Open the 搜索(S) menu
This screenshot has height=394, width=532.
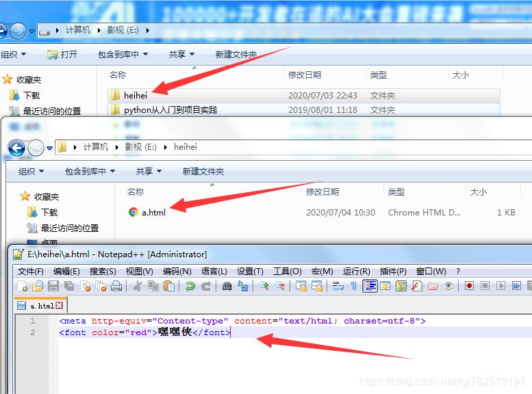coord(103,272)
